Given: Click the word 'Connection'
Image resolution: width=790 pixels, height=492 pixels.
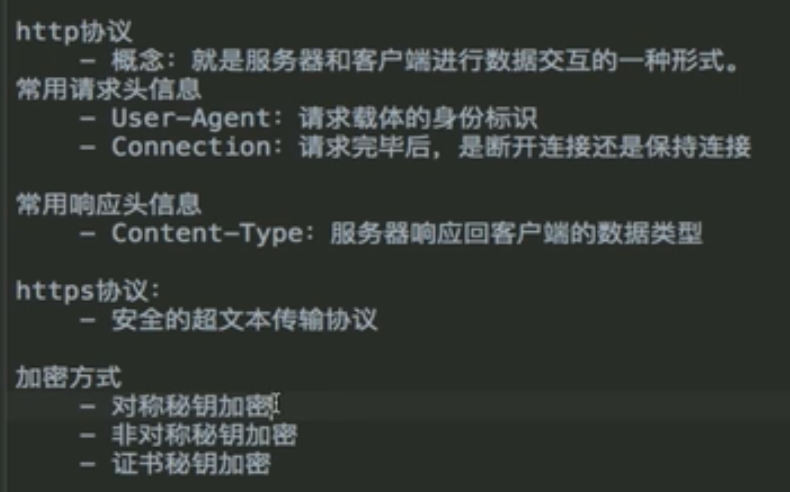Looking at the screenshot, I should [191, 148].
